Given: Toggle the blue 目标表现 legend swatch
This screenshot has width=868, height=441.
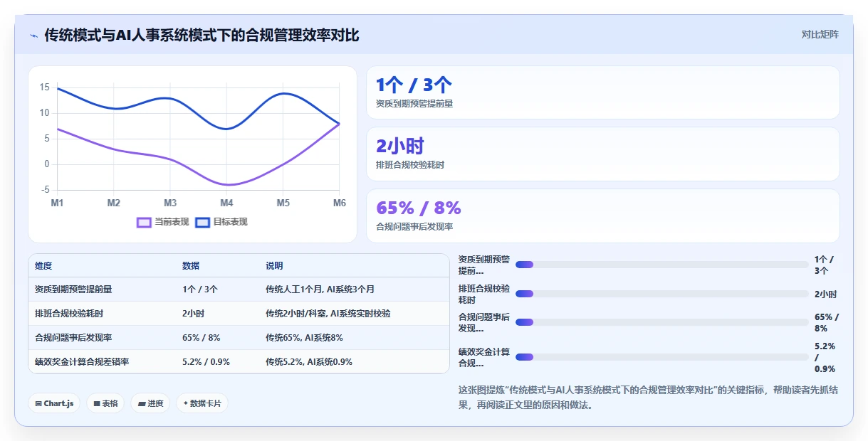Looking at the screenshot, I should click(x=202, y=222).
